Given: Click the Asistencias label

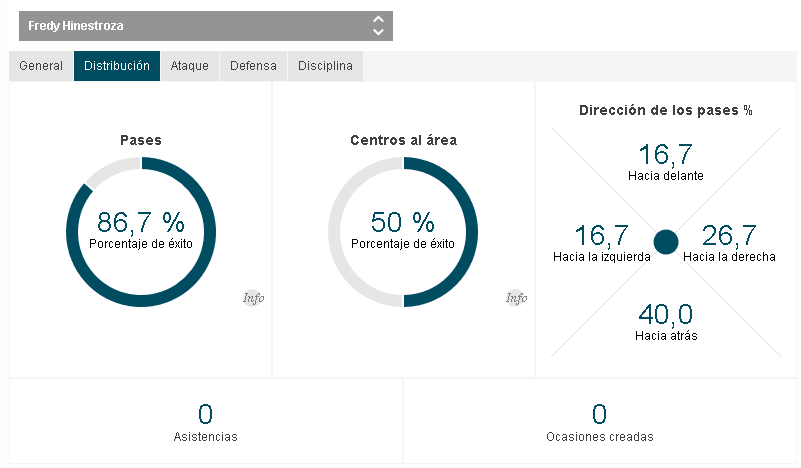Looking at the screenshot, I should [x=205, y=437].
